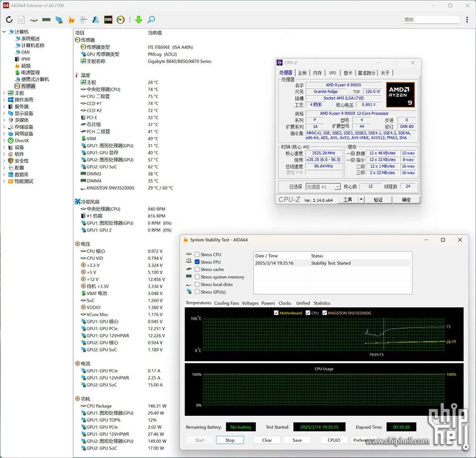The image size is (476, 458).
Task: Click the 当前值 column header
Action: click(154, 33)
